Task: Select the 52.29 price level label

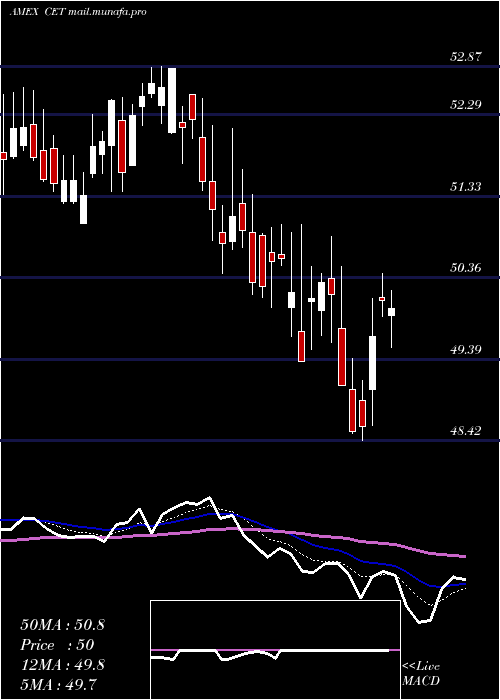Action: (x=466, y=105)
